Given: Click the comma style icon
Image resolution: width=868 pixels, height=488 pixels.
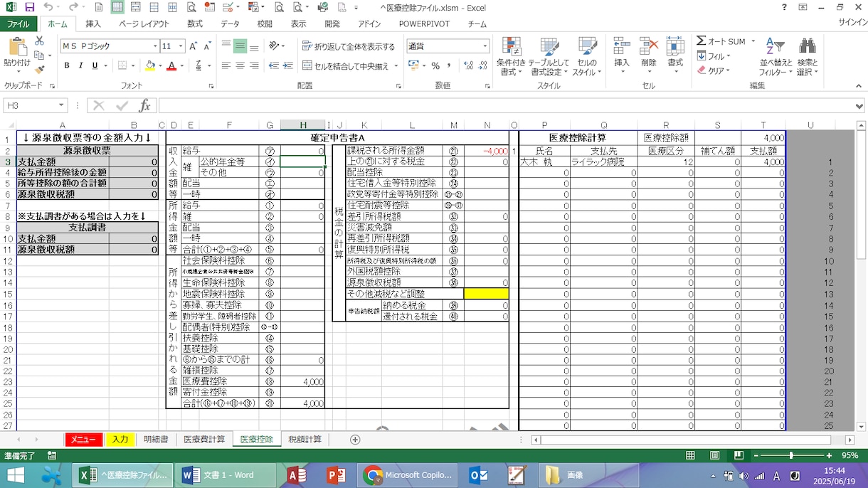Looking at the screenshot, I should [x=450, y=65].
